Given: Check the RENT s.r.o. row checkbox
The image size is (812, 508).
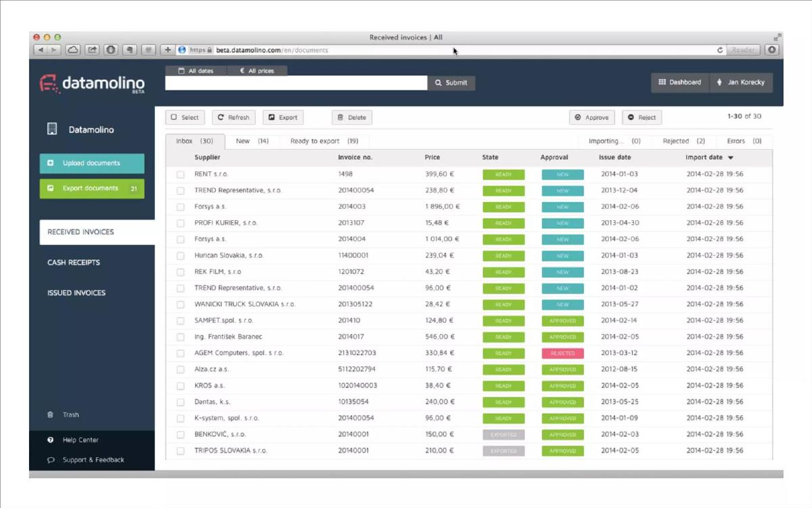Looking at the screenshot, I should point(181,175).
